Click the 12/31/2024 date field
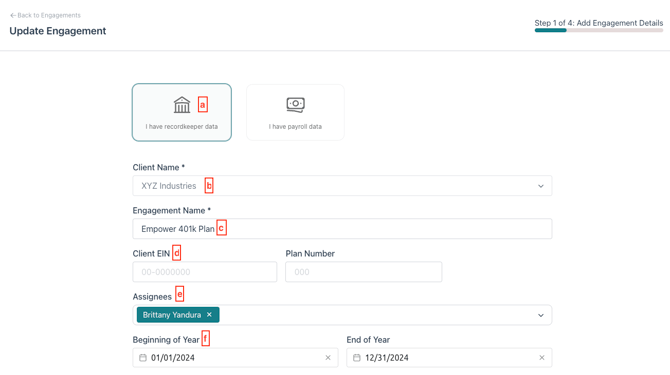 (449, 357)
